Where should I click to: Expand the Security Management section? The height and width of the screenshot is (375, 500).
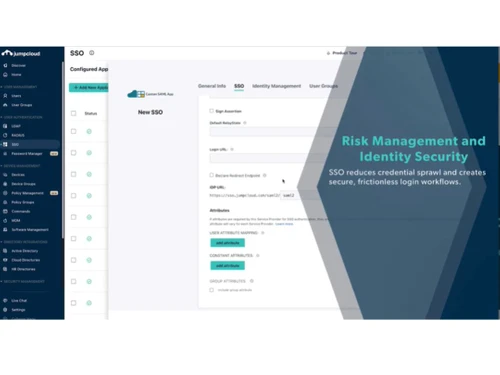[x=23, y=281]
